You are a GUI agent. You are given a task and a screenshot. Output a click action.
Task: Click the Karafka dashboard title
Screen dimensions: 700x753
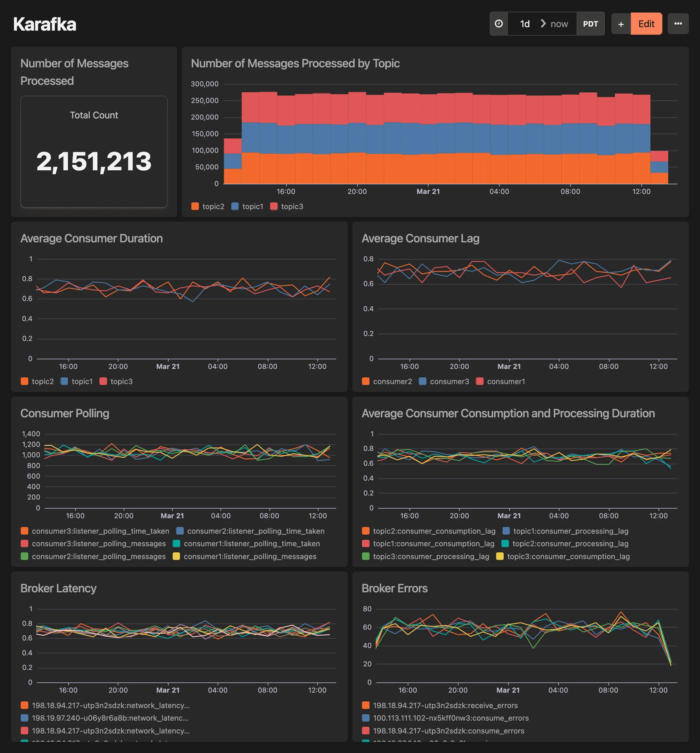click(x=45, y=24)
